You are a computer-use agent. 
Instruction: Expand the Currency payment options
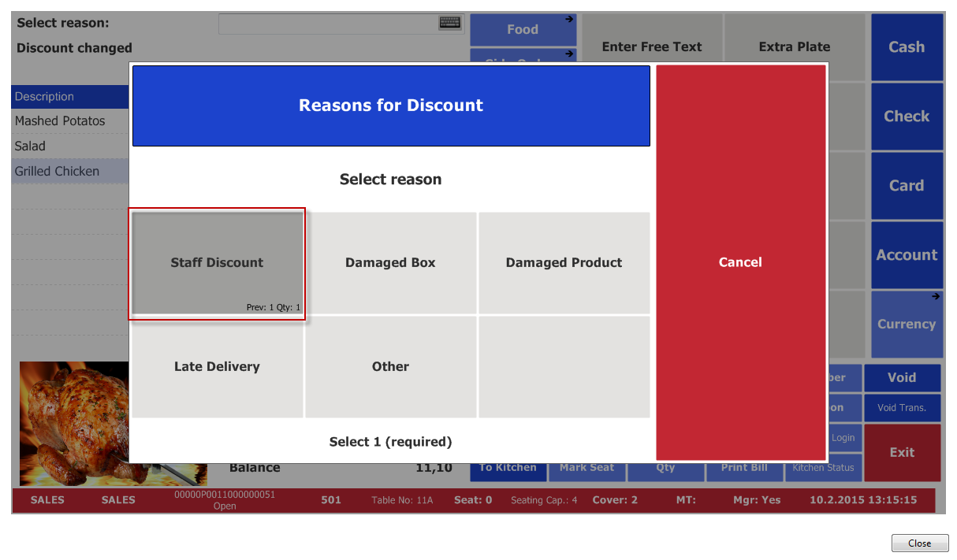pos(907,324)
